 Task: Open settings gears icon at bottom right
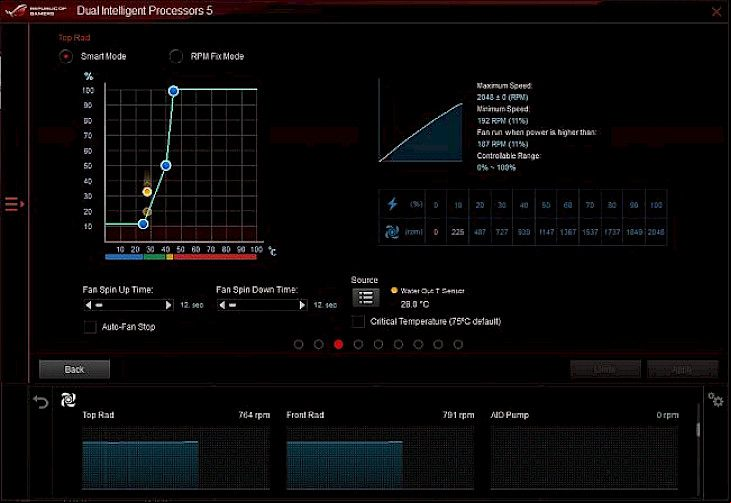click(x=716, y=400)
